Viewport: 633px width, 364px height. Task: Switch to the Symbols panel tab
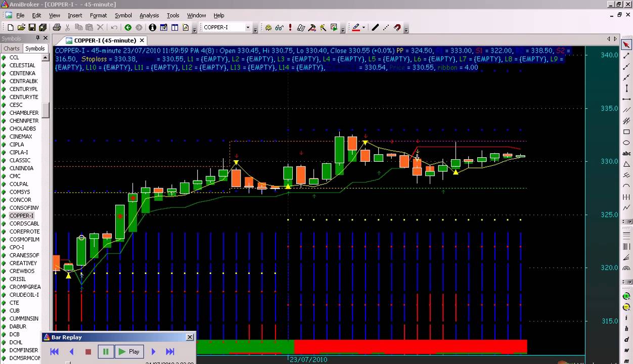(35, 49)
